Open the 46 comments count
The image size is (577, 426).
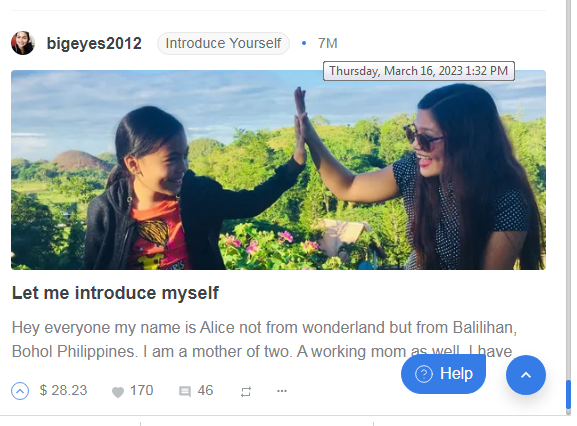coord(205,391)
